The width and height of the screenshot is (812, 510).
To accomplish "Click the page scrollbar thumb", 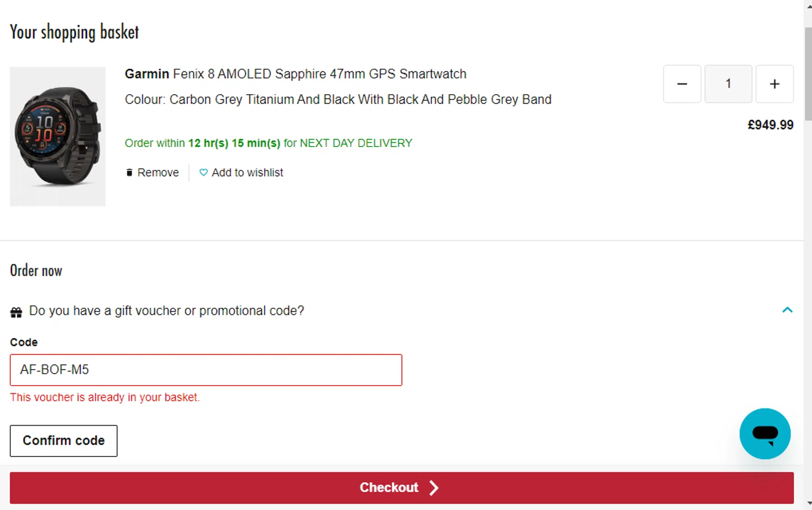I will tap(808, 73).
